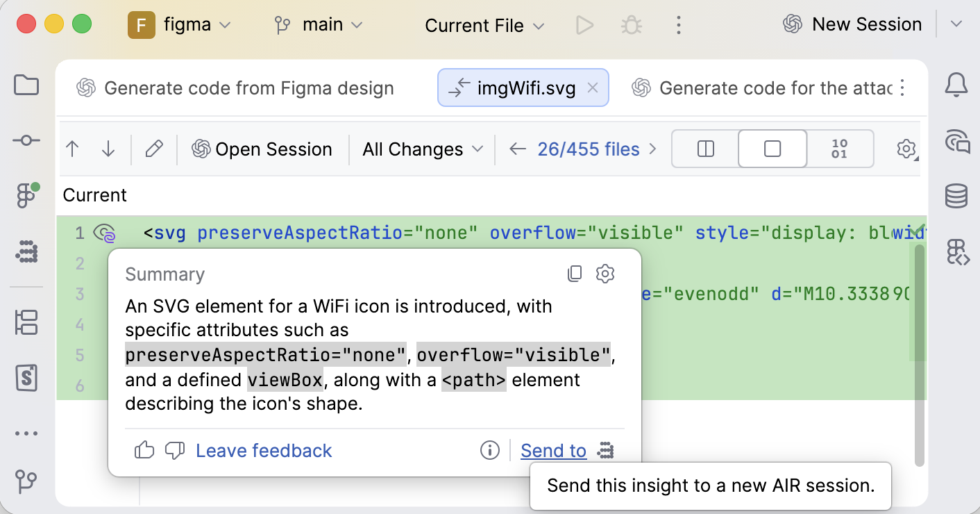Switch to side-by-side diff viewer
The width and height of the screenshot is (980, 514).
705,149
